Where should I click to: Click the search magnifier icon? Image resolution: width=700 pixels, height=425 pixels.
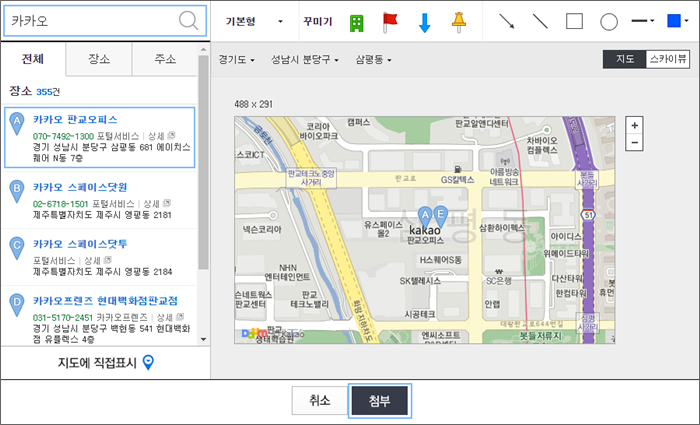coord(188,21)
